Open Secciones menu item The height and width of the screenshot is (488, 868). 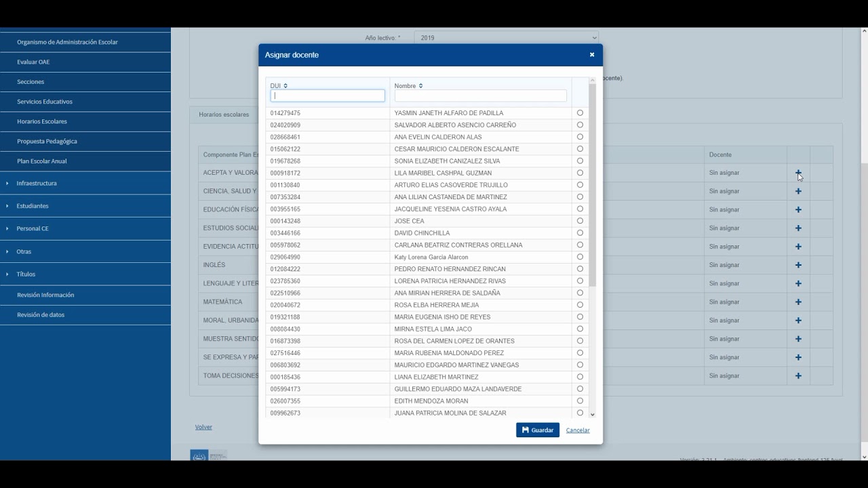pyautogui.click(x=85, y=82)
